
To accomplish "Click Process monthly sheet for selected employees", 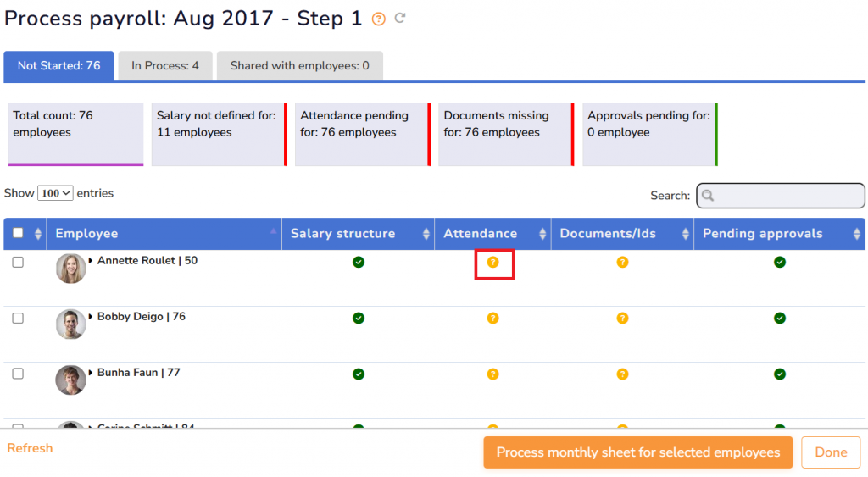I will tap(637, 452).
